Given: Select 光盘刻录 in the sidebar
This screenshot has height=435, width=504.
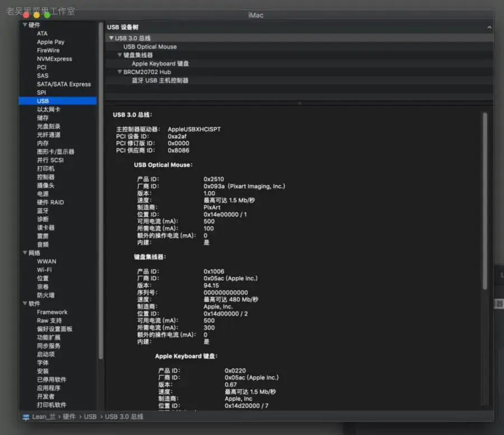Looking at the screenshot, I should tap(49, 127).
